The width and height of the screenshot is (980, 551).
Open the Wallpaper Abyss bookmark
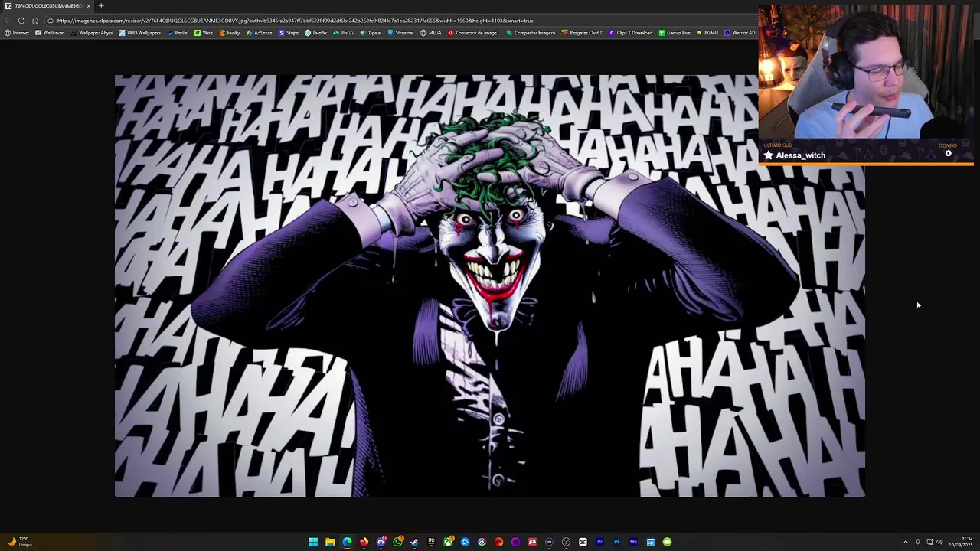91,33
